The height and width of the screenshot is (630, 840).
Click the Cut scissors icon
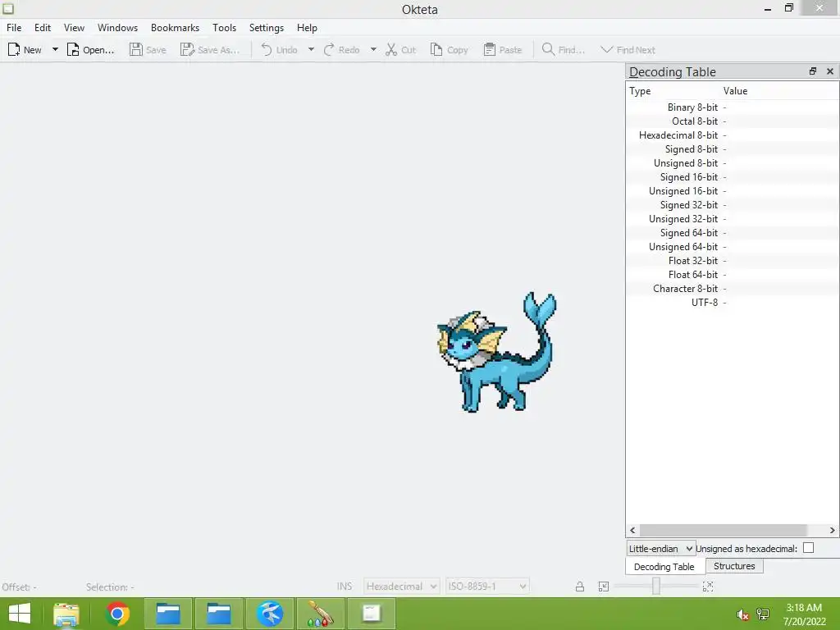tap(391, 50)
